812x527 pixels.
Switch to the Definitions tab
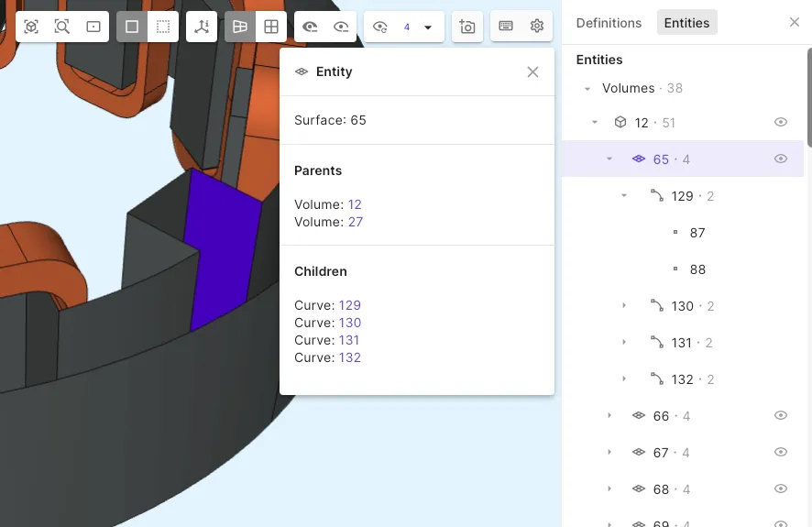click(609, 23)
